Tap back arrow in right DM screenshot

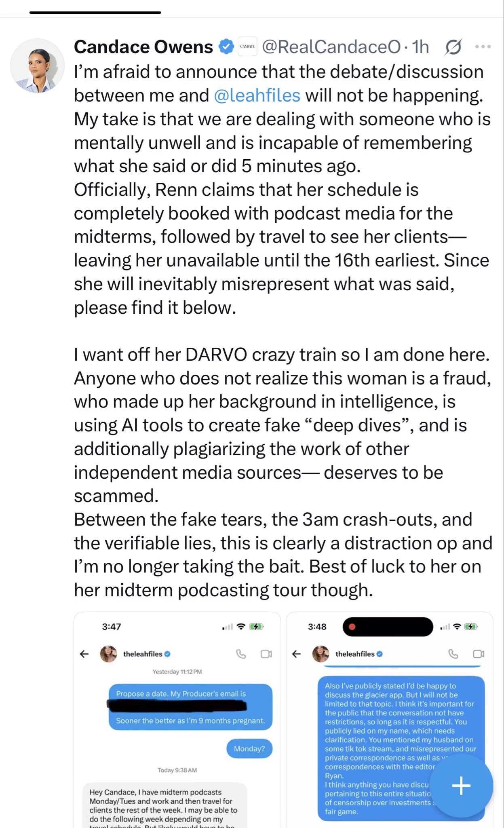tap(297, 654)
